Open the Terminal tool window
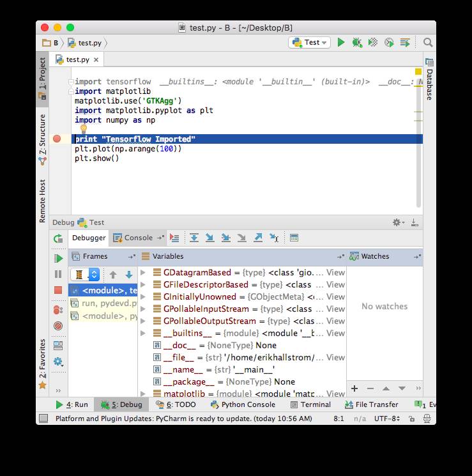The height and width of the screenshot is (476, 472). pyautogui.click(x=310, y=404)
